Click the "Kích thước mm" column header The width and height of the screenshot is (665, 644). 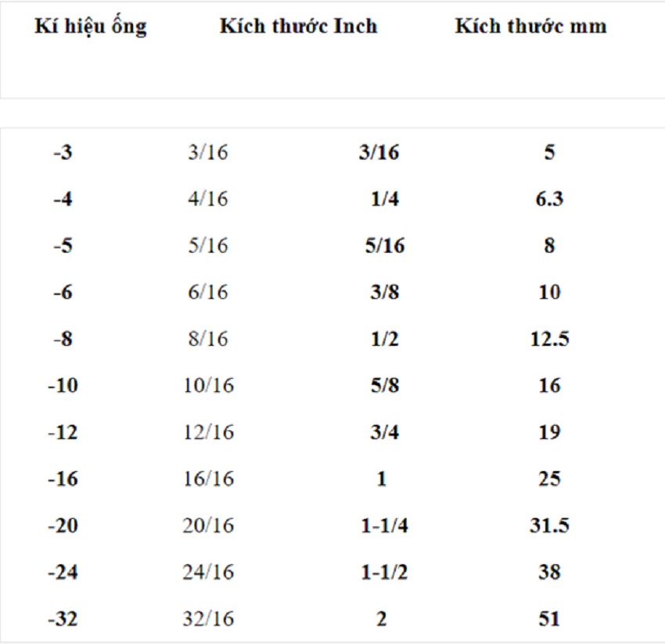pyautogui.click(x=530, y=26)
